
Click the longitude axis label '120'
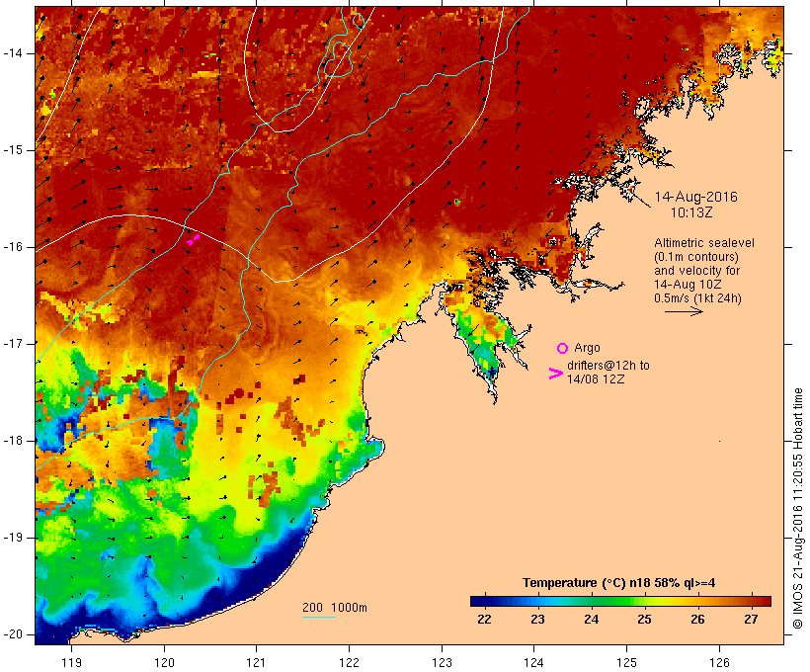(x=164, y=662)
